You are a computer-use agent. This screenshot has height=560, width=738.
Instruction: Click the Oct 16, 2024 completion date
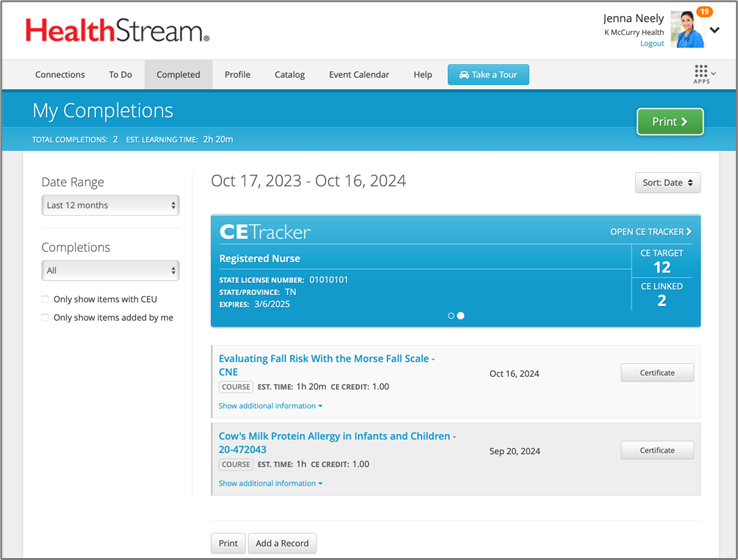click(x=514, y=374)
